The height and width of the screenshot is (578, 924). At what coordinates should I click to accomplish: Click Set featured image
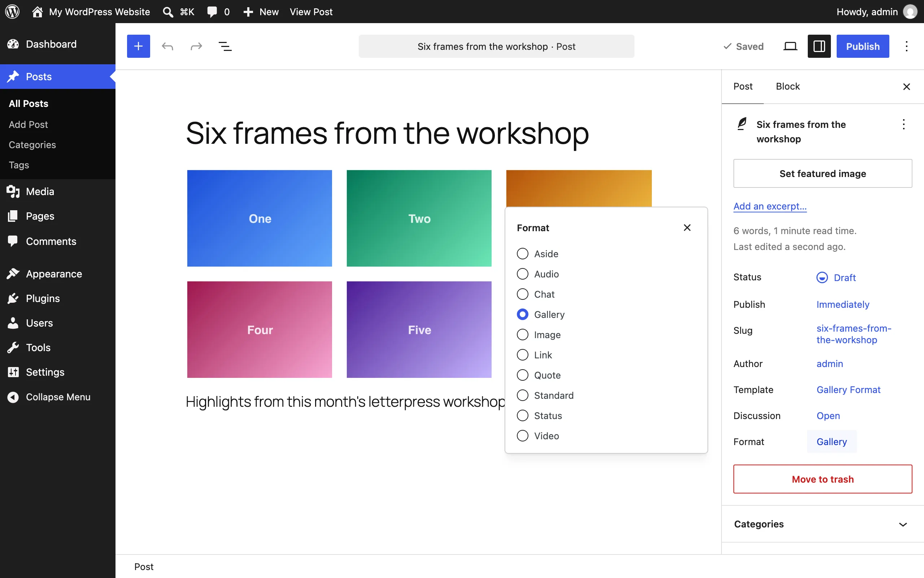click(x=823, y=173)
